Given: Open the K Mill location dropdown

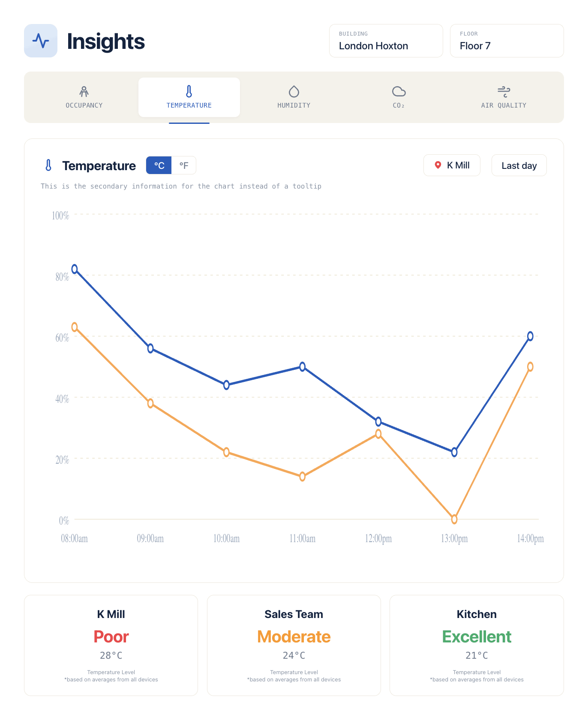Looking at the screenshot, I should (452, 165).
